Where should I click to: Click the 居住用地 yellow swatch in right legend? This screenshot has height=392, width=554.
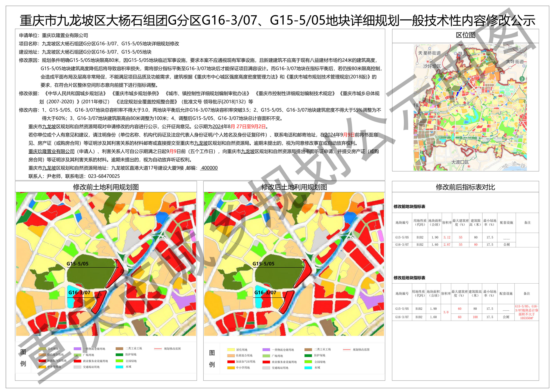click(231, 350)
